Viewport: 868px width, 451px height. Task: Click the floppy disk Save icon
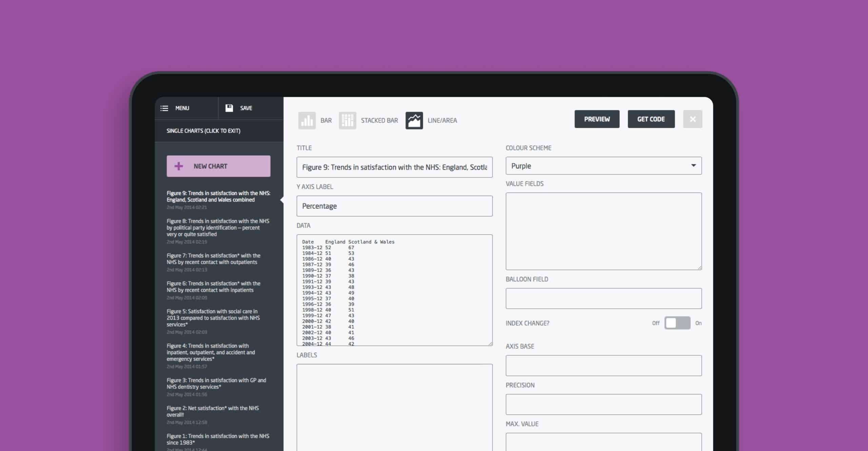229,108
